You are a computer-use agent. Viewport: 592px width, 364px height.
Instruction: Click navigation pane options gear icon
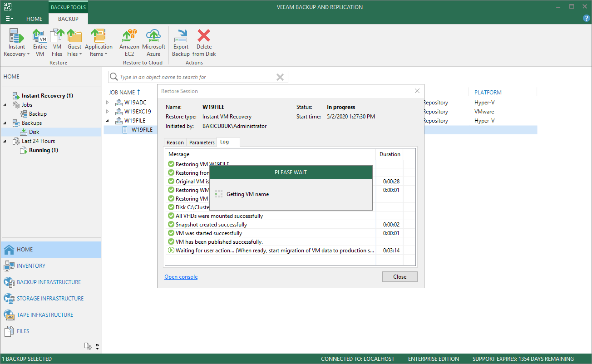coord(89,346)
